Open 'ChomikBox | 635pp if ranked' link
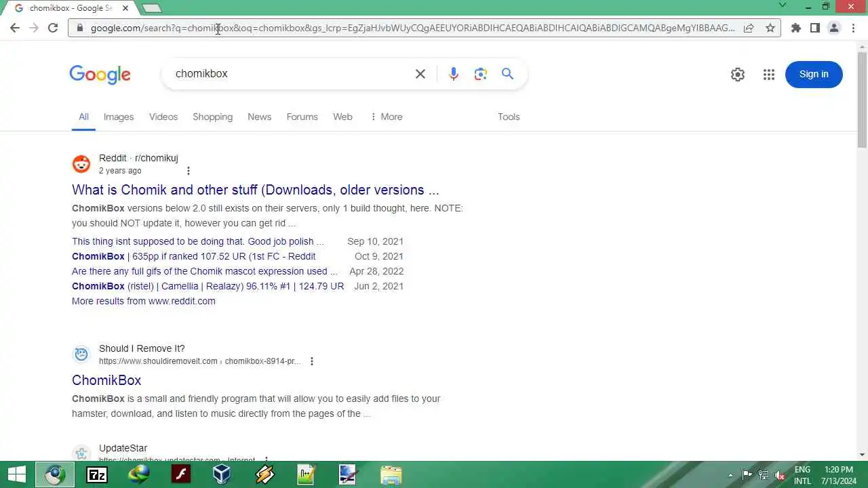This screenshot has height=488, width=868. click(x=193, y=256)
